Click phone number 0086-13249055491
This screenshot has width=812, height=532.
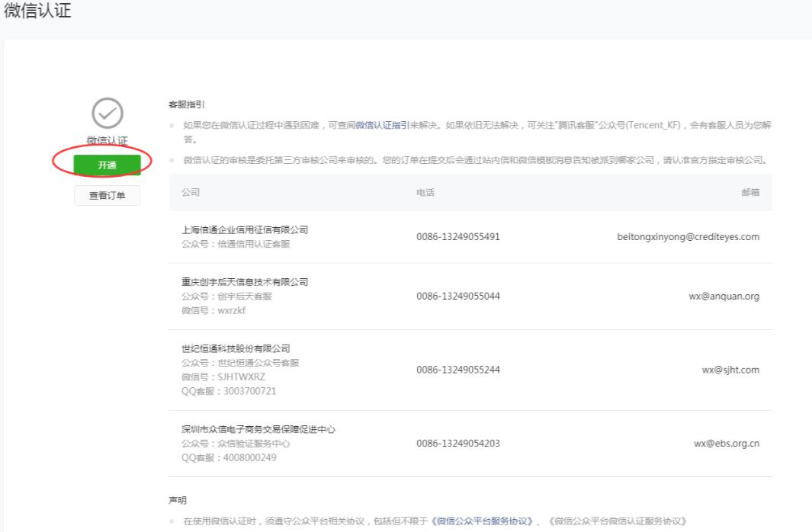tap(458, 237)
